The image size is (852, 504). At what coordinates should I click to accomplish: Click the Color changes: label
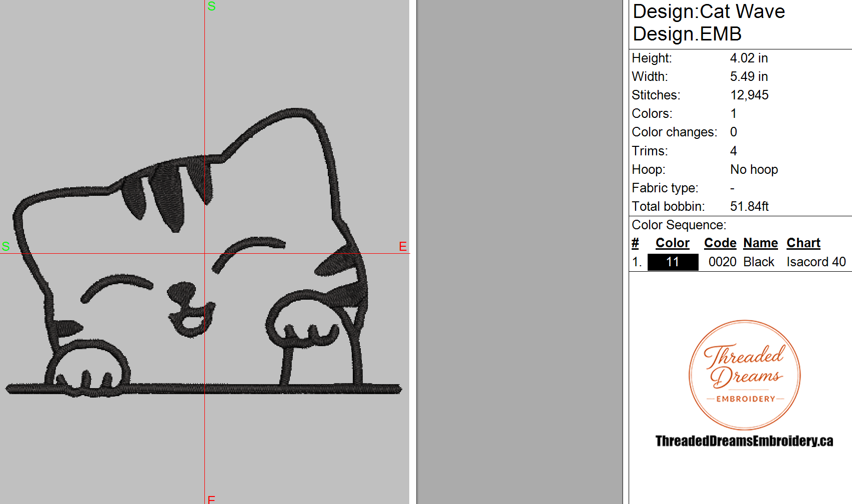pyautogui.click(x=674, y=132)
